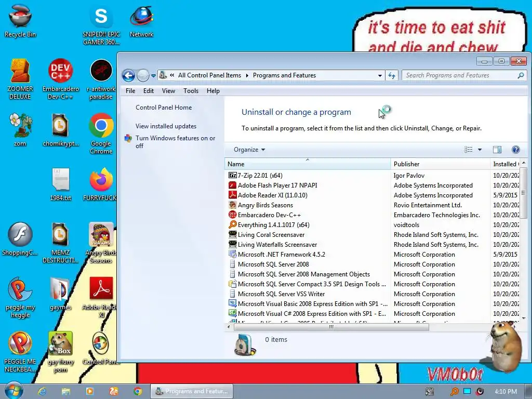Open the Edit menu
This screenshot has height=399, width=532.
point(148,91)
